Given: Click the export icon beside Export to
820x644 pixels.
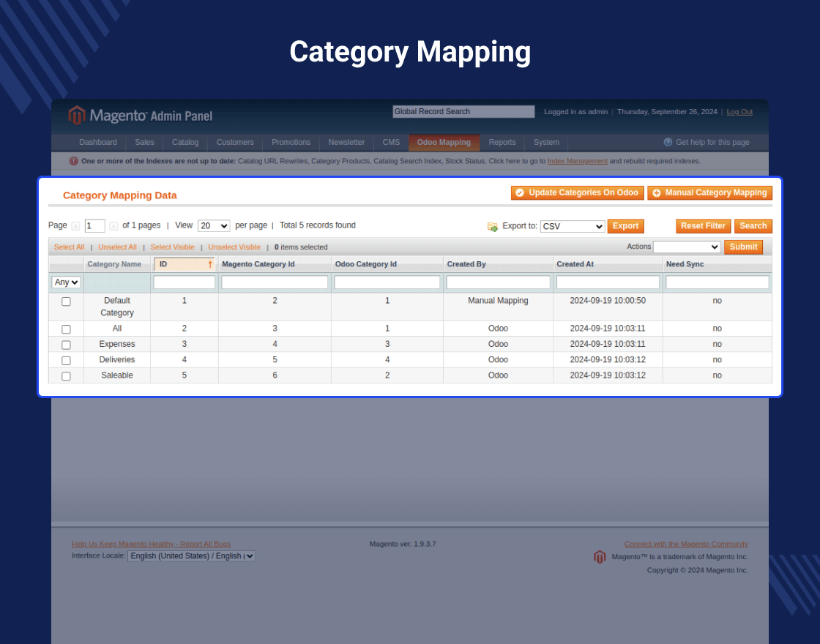Looking at the screenshot, I should (x=493, y=226).
